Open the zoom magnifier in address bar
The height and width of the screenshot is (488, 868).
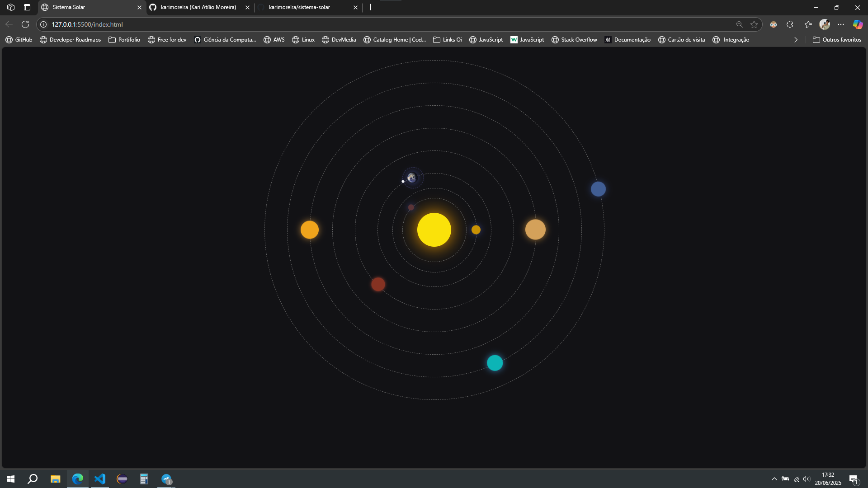pyautogui.click(x=740, y=24)
